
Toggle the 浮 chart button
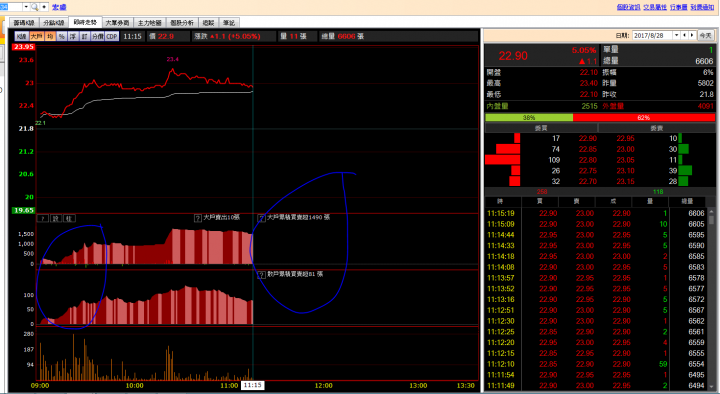point(73,36)
